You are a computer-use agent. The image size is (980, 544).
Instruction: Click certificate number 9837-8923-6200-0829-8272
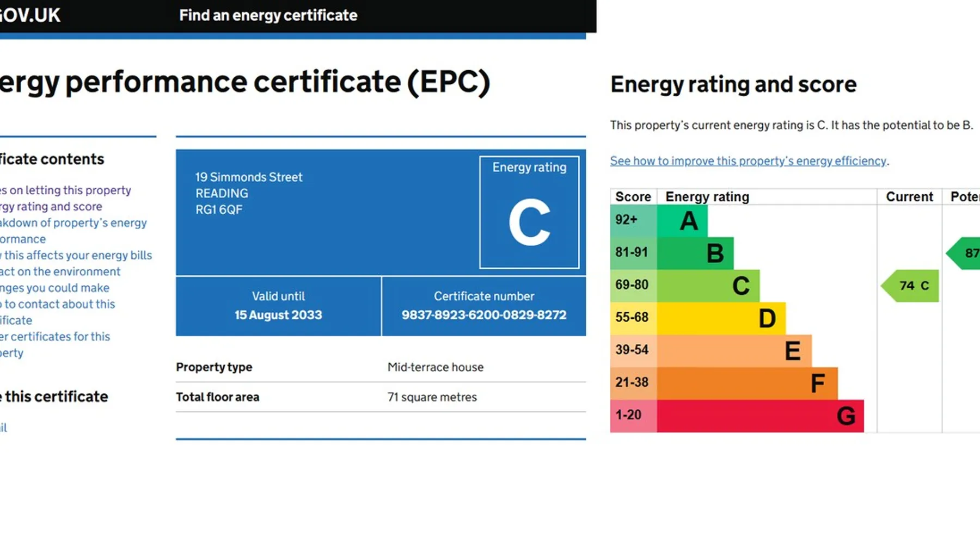pyautogui.click(x=483, y=315)
